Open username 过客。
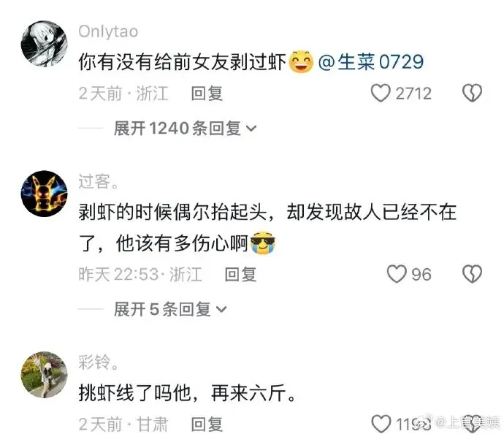The width and height of the screenshot is (504, 434). tap(99, 181)
